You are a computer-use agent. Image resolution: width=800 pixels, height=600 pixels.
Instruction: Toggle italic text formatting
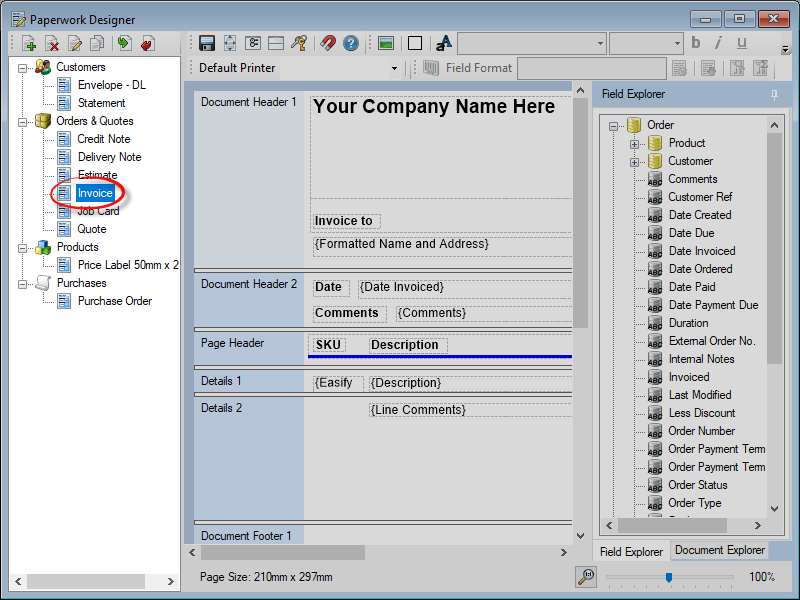(719, 43)
